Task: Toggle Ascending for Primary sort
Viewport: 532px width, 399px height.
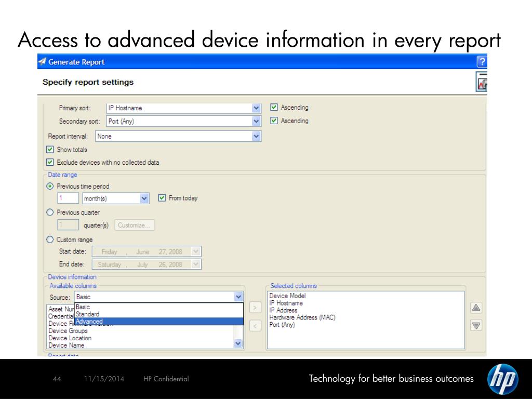Action: 274,108
